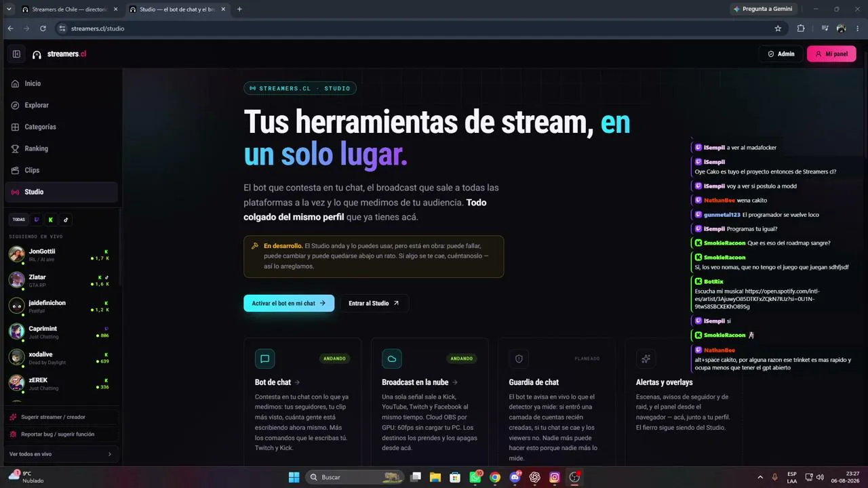Close the Streamers de Chile browser tab
Screen dimensions: 868x488
(115, 9)
